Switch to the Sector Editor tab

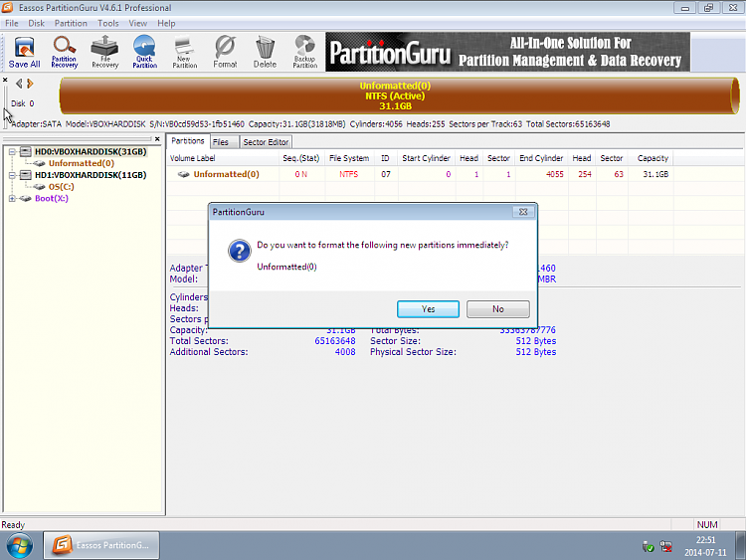pos(266,142)
